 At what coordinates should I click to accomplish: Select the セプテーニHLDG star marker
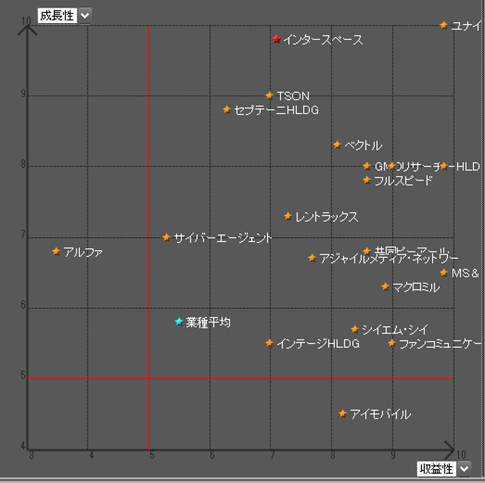click(227, 110)
